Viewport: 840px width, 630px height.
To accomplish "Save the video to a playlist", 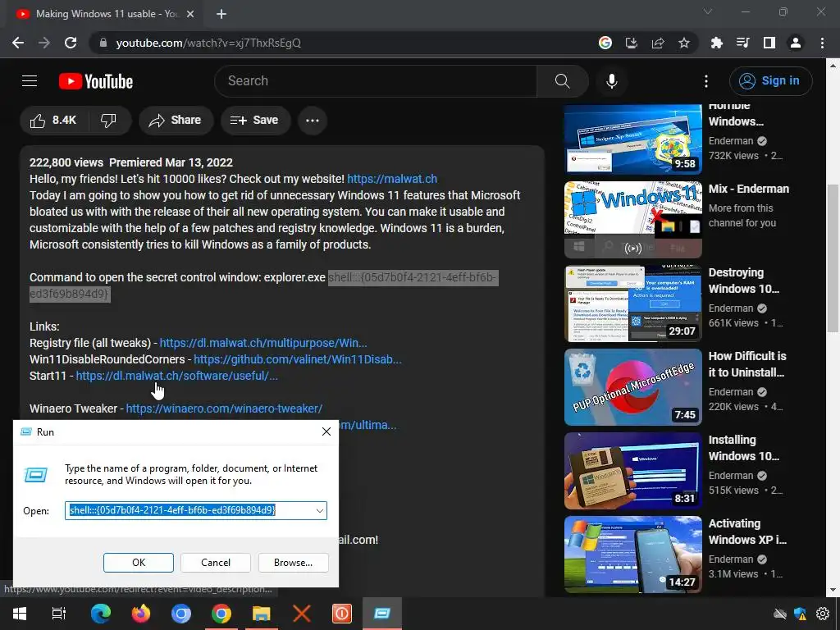I will click(255, 120).
